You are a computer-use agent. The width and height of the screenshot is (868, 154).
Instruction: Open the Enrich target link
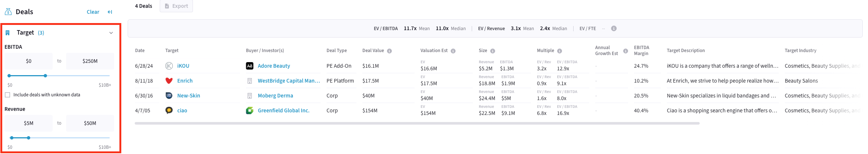(x=185, y=81)
